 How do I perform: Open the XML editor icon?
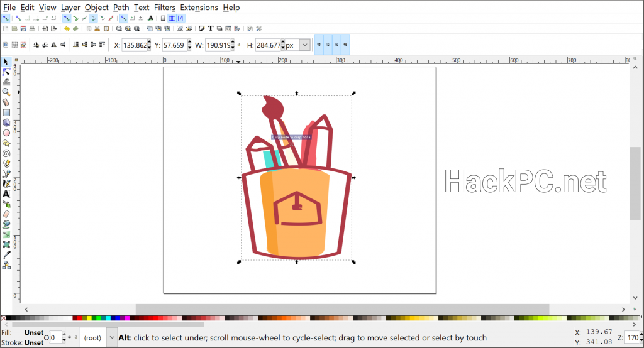(x=228, y=29)
